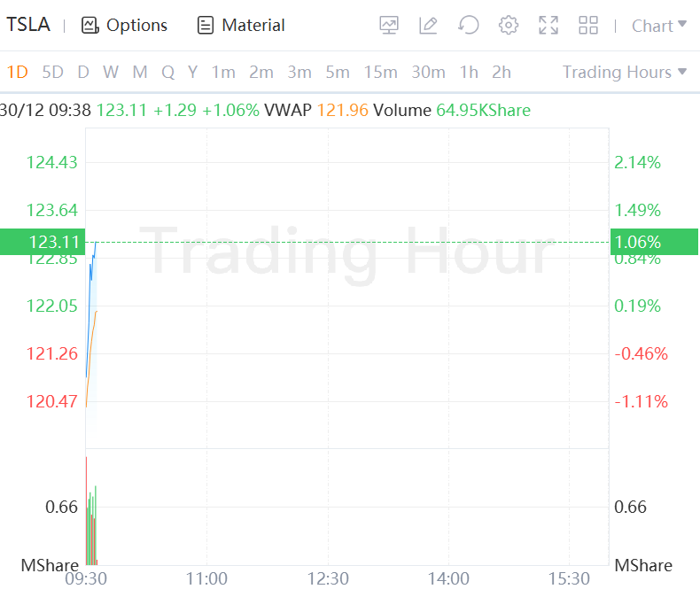This screenshot has height=589, width=700.
Task: Select the drawing pencil tool
Action: click(428, 26)
